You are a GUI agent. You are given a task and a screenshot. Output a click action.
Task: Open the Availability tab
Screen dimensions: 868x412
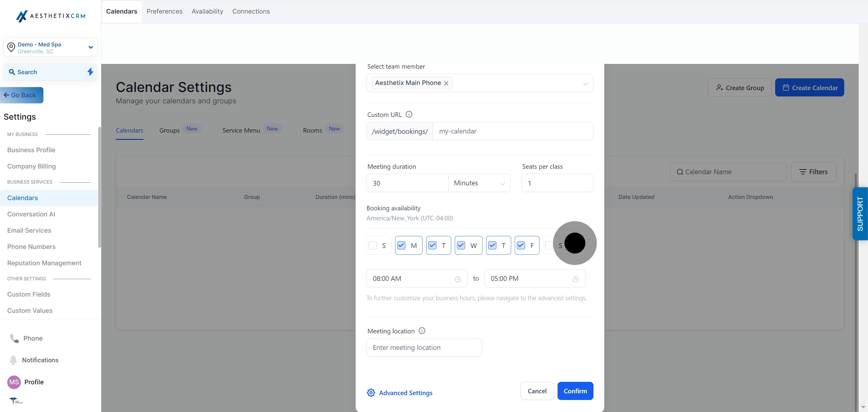click(207, 11)
